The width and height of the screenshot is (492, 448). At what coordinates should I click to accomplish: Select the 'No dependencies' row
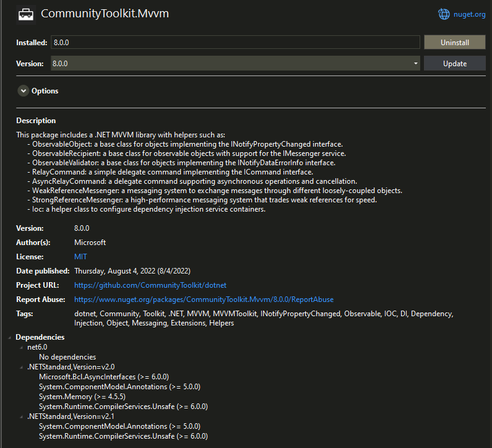click(x=67, y=357)
